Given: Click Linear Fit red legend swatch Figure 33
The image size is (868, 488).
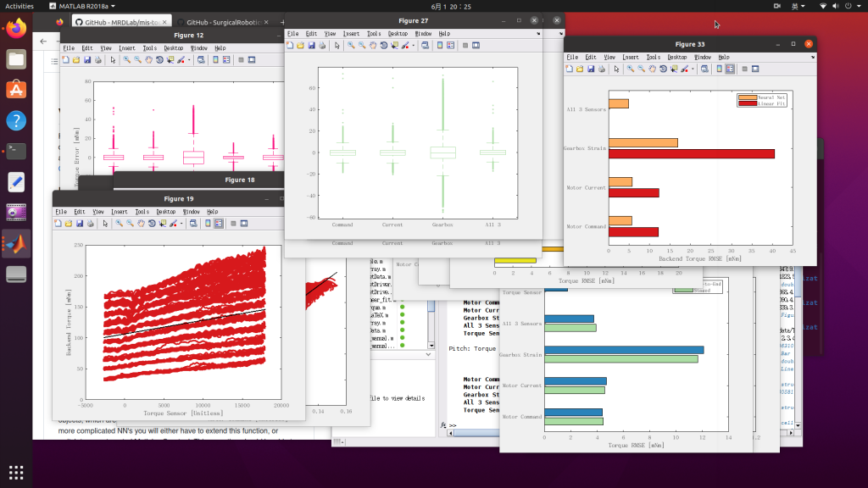Looking at the screenshot, I should [x=748, y=103].
